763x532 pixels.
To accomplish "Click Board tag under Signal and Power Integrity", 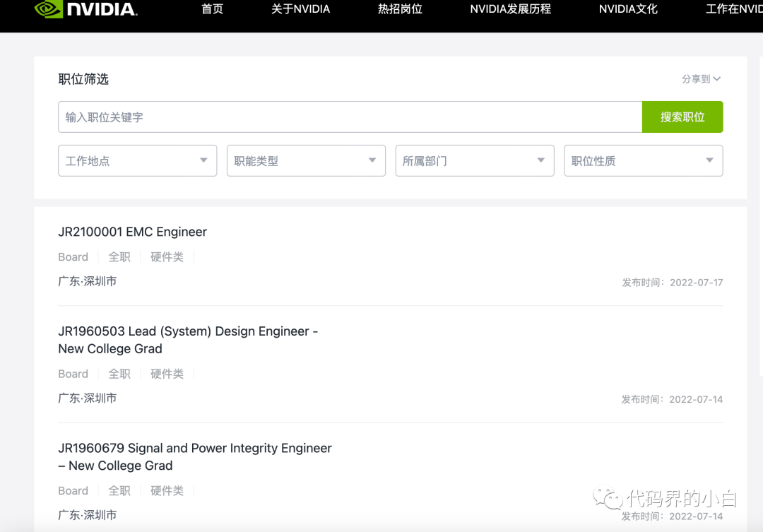I will click(73, 490).
